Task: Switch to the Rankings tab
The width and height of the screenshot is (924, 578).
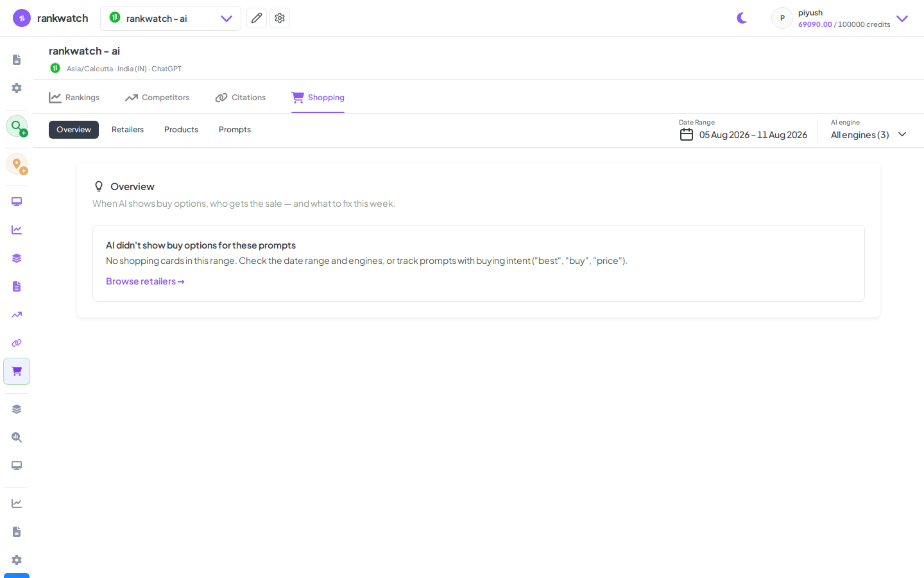Action: point(74,98)
